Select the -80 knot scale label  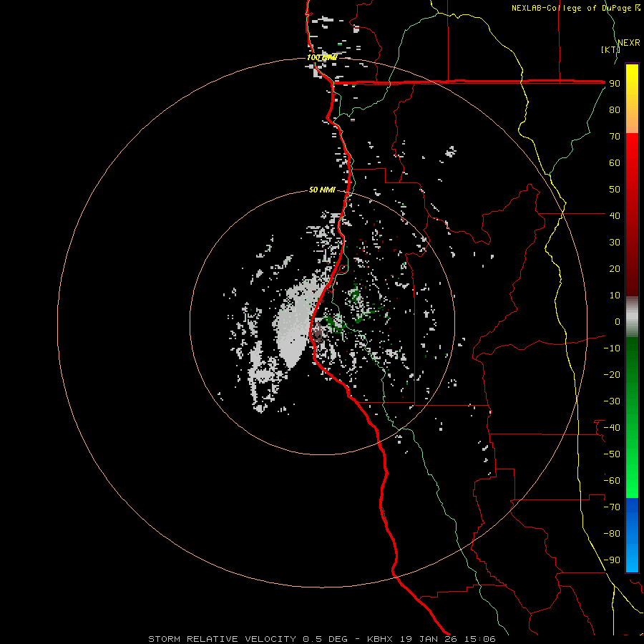tap(612, 534)
